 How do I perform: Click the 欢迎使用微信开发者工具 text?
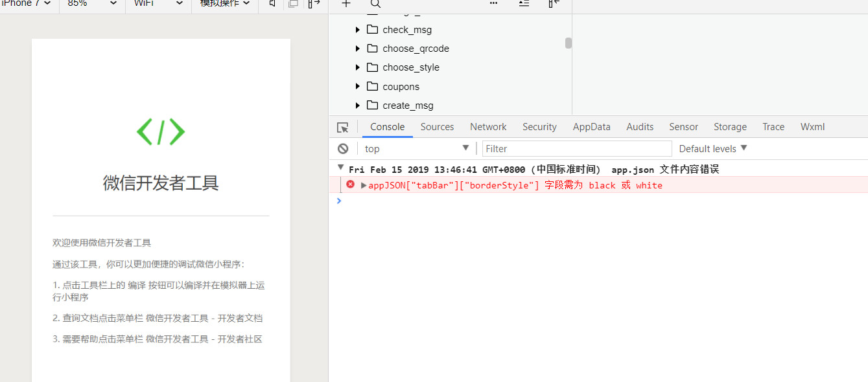coord(102,243)
